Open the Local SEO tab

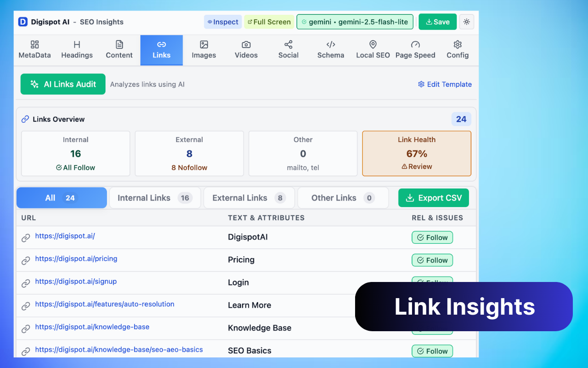373,50
